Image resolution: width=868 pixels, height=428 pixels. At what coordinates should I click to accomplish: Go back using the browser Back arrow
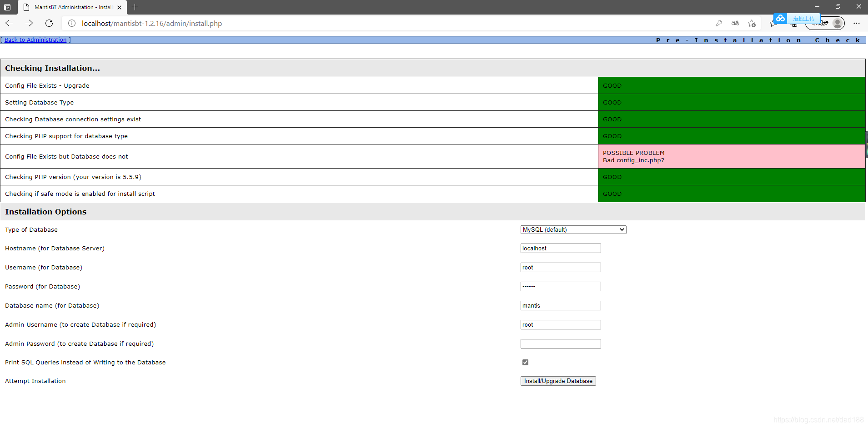pos(9,23)
